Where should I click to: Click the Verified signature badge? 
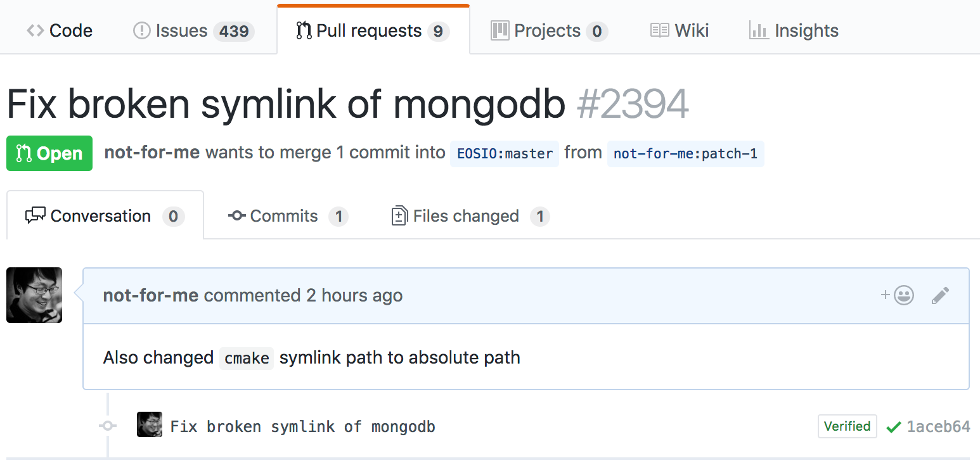click(x=847, y=426)
